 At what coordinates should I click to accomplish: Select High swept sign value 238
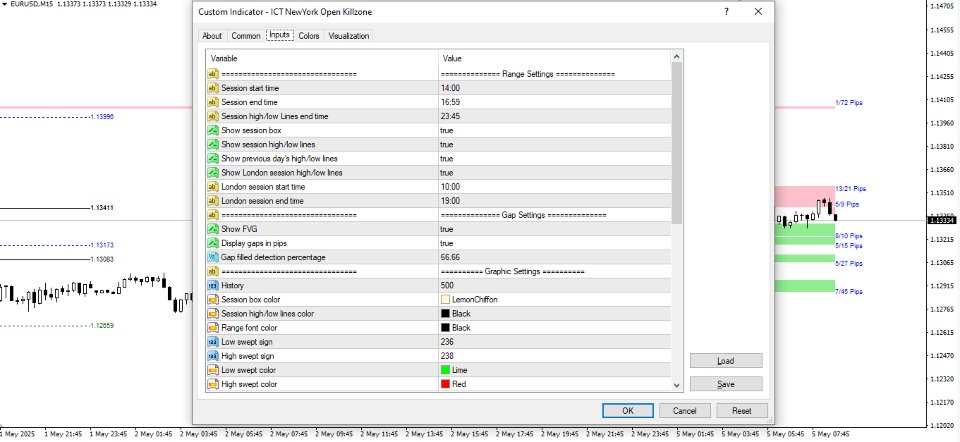447,356
